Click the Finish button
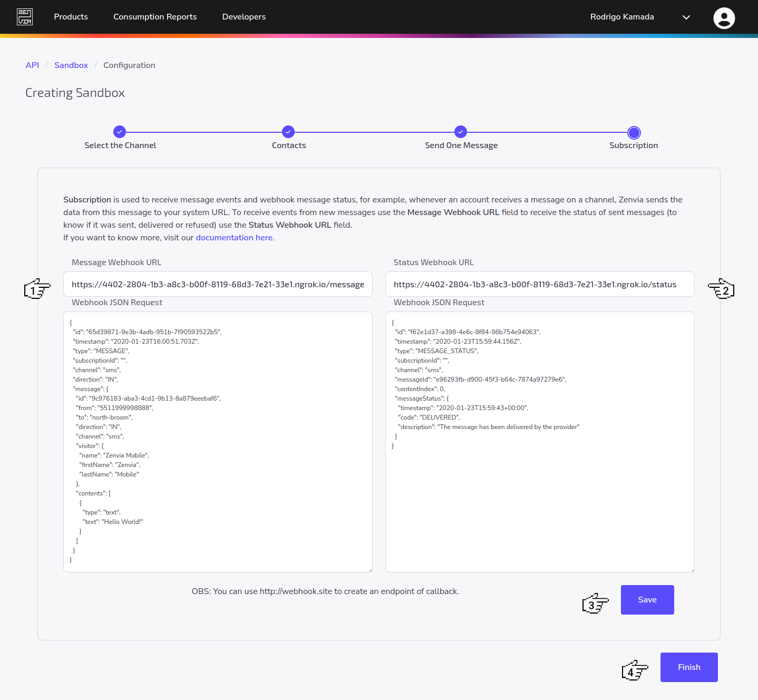 tap(688, 667)
